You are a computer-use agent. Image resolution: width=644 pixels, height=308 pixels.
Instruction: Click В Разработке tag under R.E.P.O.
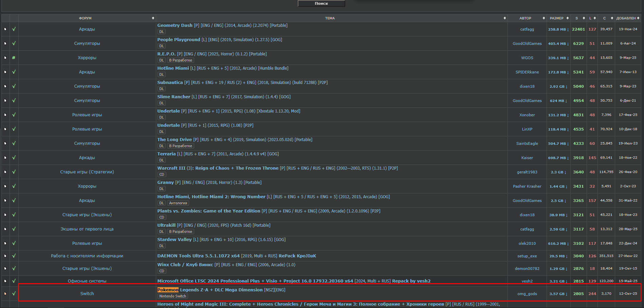pos(181,60)
